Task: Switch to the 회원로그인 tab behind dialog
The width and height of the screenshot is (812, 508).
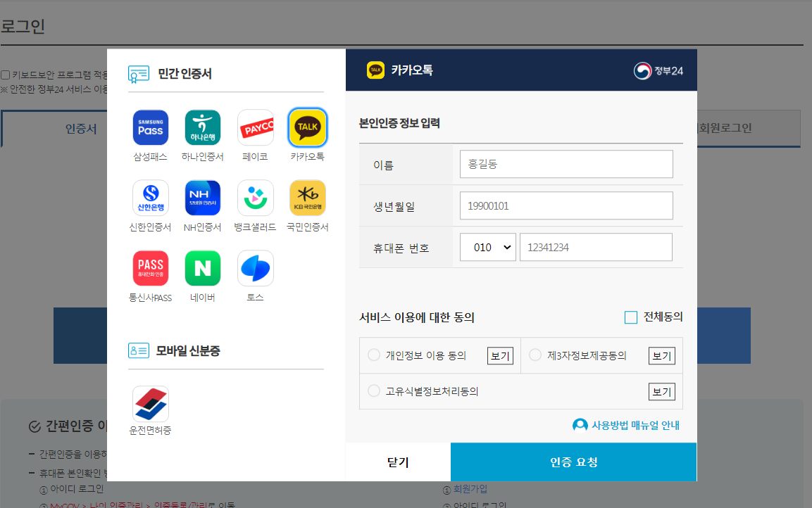Action: (x=724, y=128)
